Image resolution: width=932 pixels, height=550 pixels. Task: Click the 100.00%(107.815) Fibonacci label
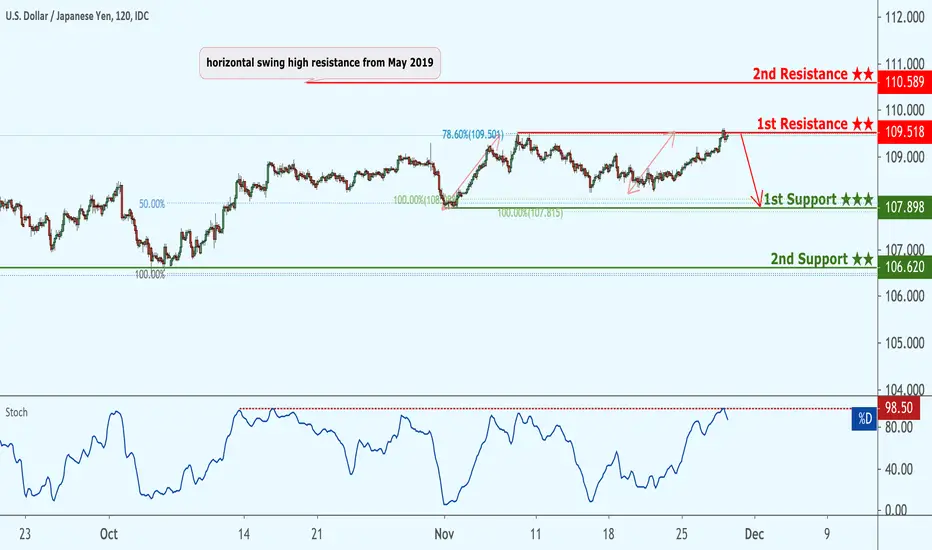point(530,213)
